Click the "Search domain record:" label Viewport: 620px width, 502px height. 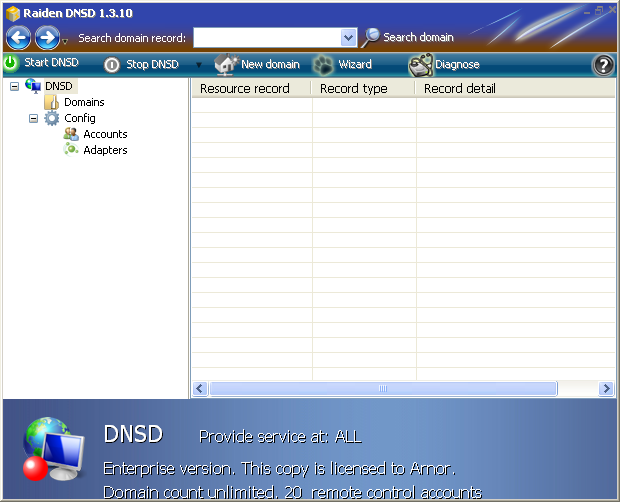click(132, 38)
